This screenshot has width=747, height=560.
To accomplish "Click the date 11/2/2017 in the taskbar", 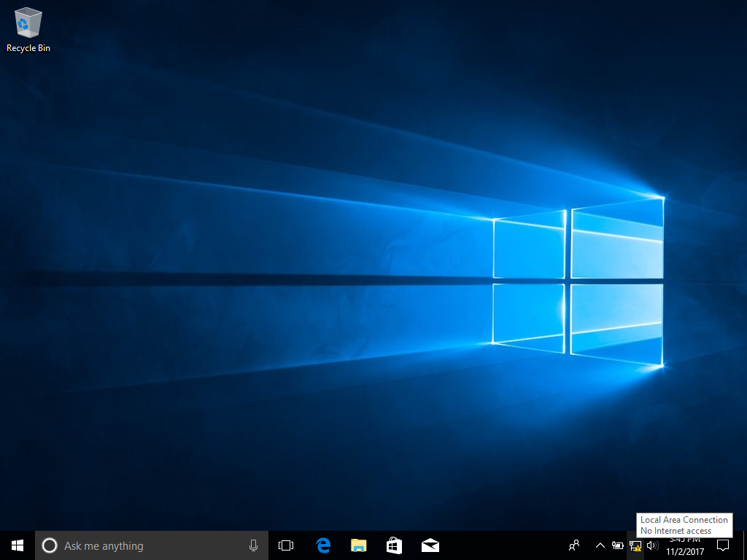I will point(686,551).
